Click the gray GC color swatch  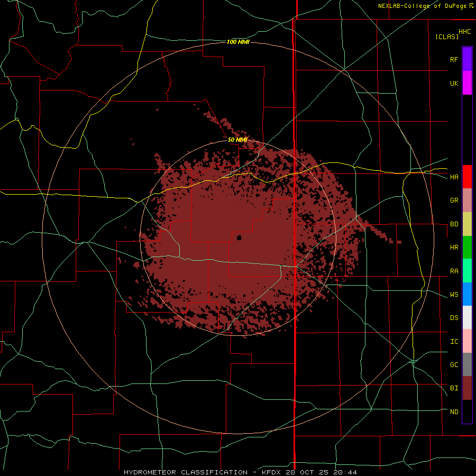point(467,364)
